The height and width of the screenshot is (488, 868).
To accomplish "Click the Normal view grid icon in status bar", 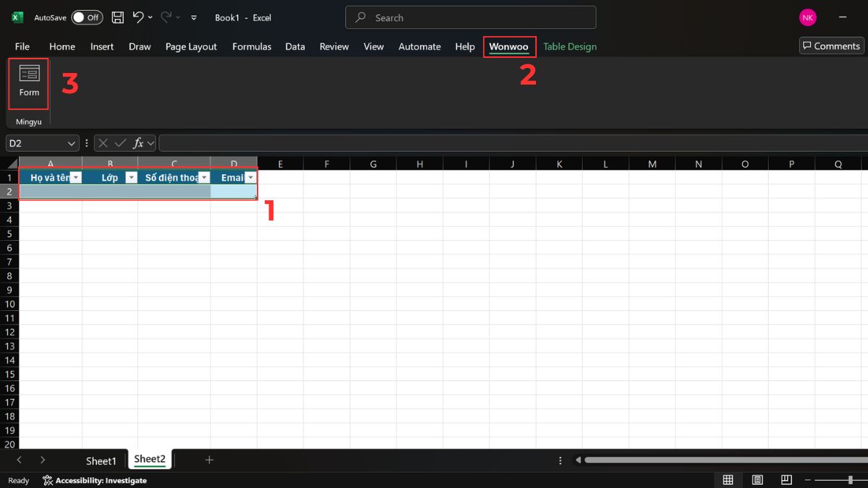I will point(728,479).
